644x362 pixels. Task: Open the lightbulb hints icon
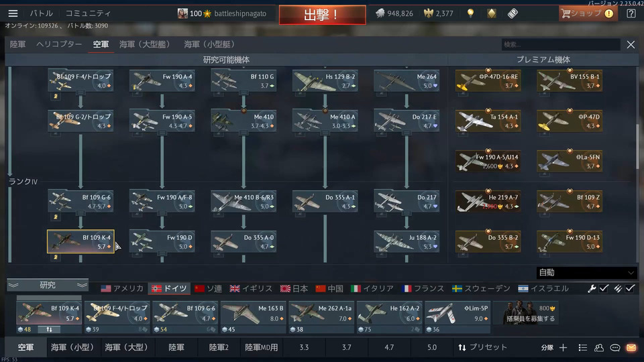(471, 13)
